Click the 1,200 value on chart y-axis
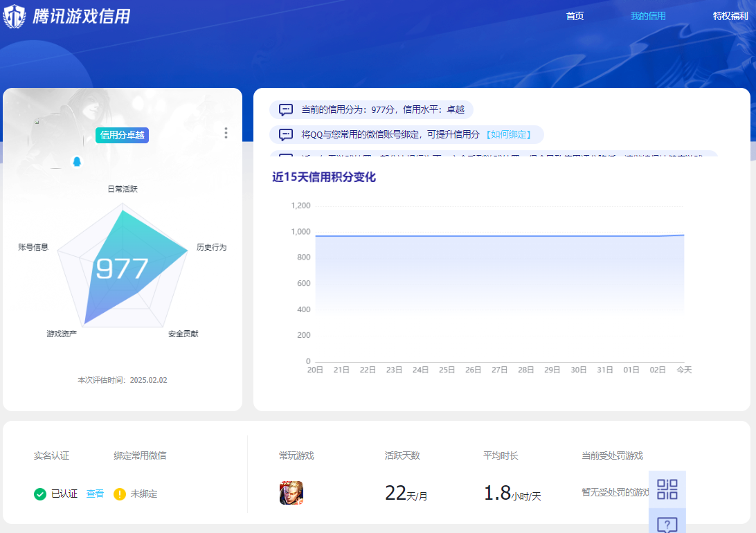Viewport: 756px width, 533px height. pyautogui.click(x=301, y=206)
